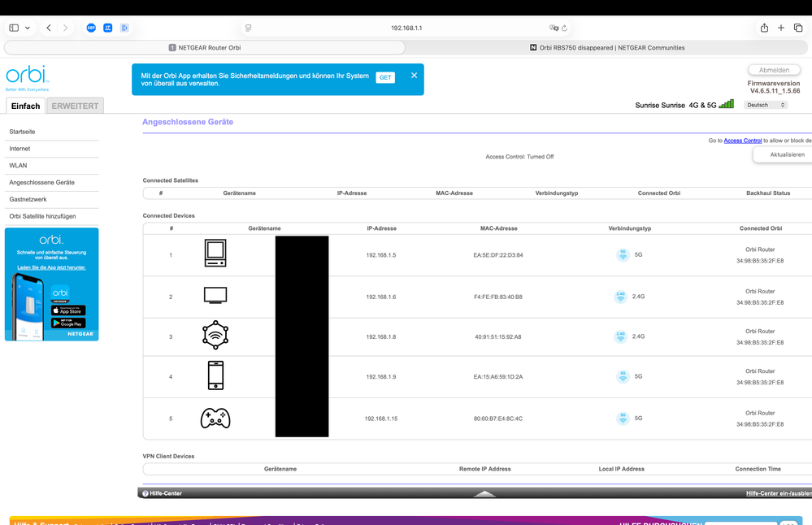
Task: Expand the sidebar options chevron in toolbar
Action: click(x=28, y=28)
